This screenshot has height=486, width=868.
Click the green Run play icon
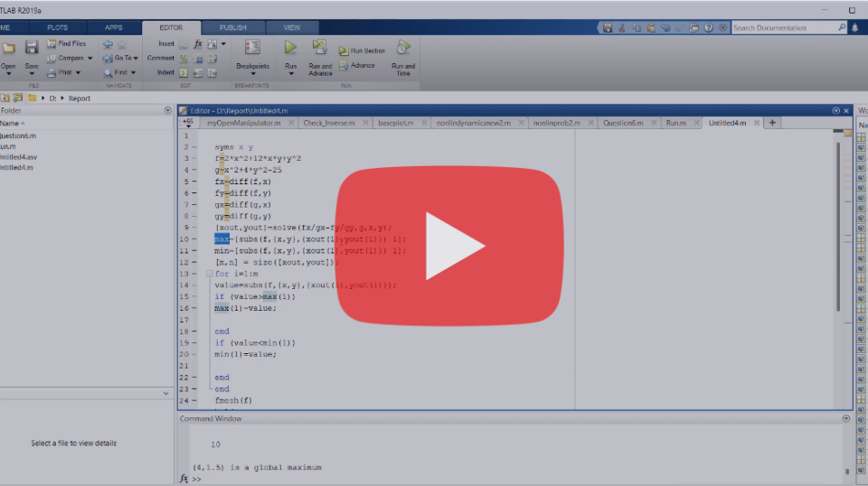290,48
